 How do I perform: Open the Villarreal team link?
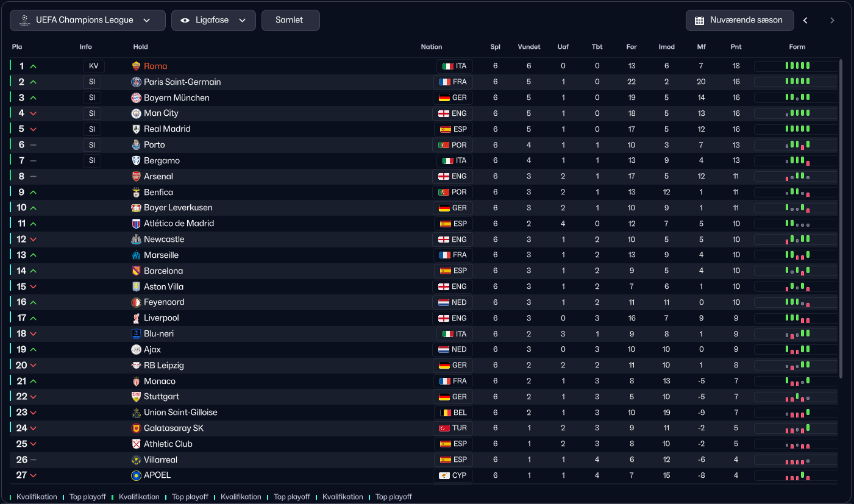161,460
